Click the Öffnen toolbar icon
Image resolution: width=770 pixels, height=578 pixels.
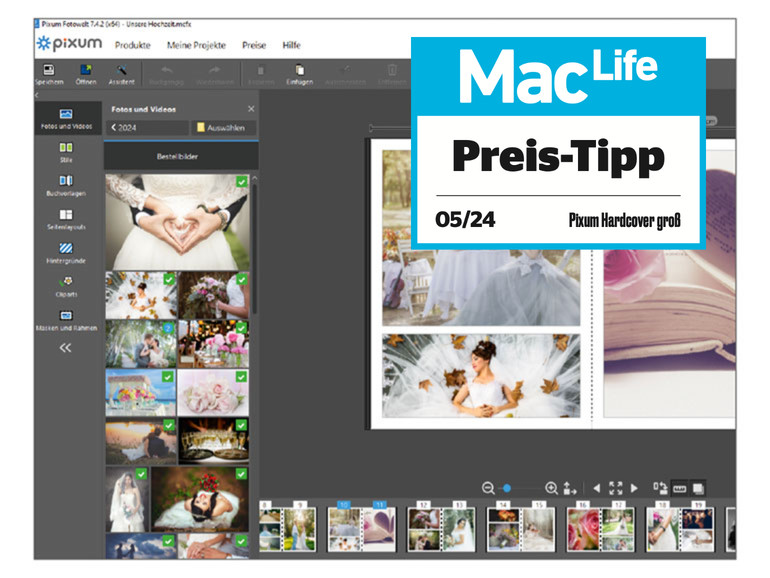click(x=86, y=70)
